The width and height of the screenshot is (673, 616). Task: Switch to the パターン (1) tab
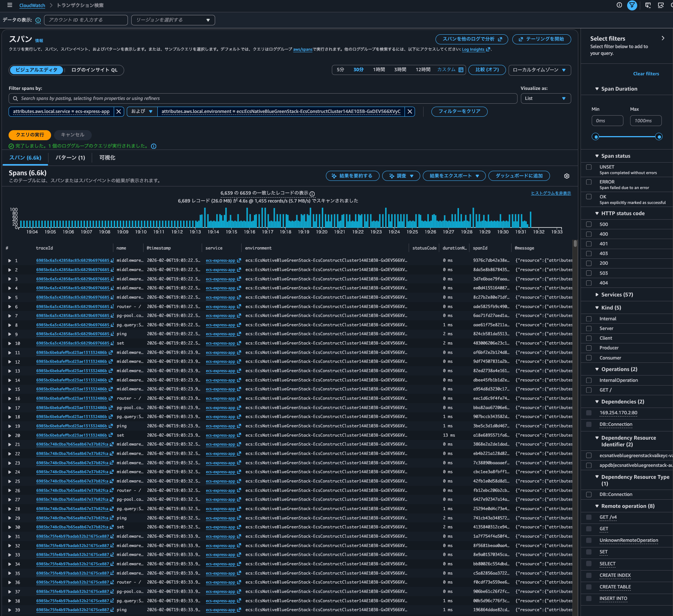click(x=70, y=158)
